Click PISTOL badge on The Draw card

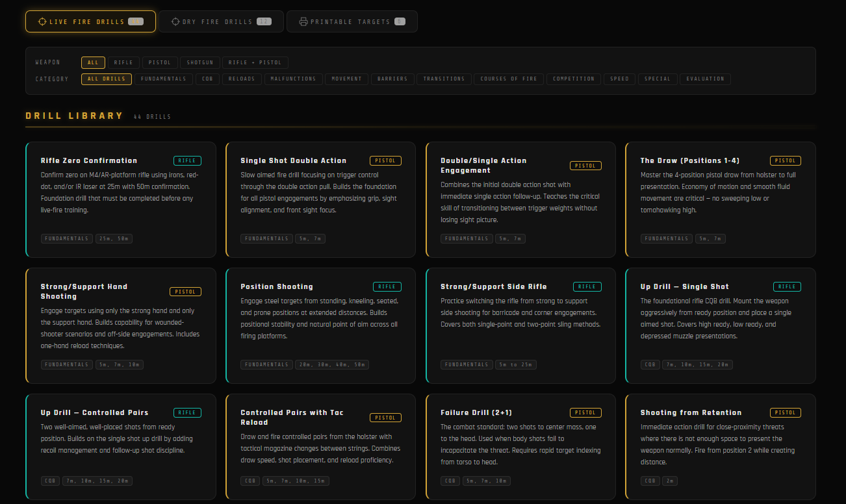(x=786, y=160)
